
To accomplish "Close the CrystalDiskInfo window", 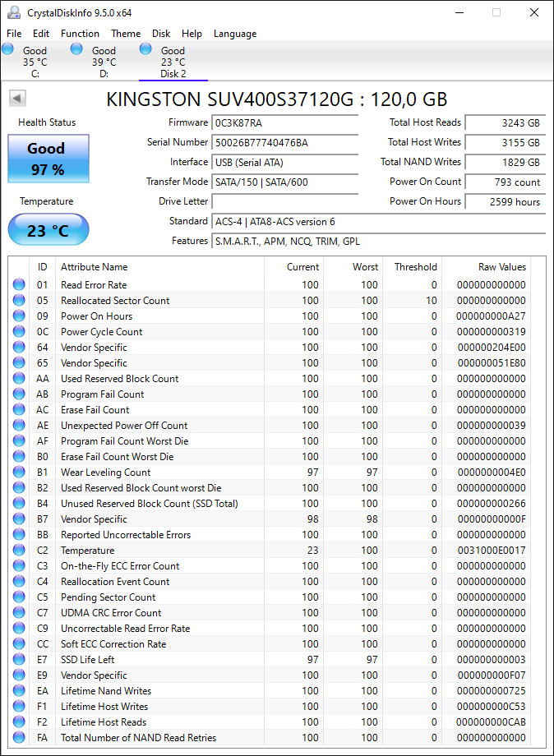I will (533, 12).
